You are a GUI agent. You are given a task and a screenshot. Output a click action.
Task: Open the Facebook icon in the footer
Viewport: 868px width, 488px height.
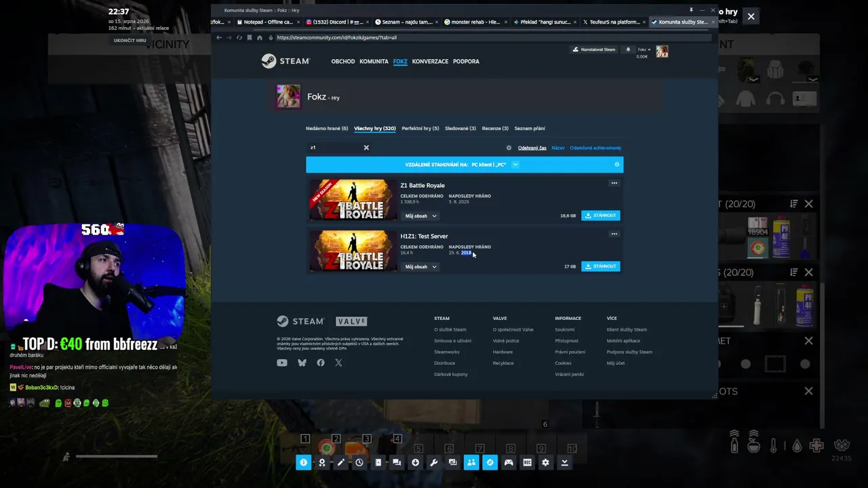click(x=321, y=363)
